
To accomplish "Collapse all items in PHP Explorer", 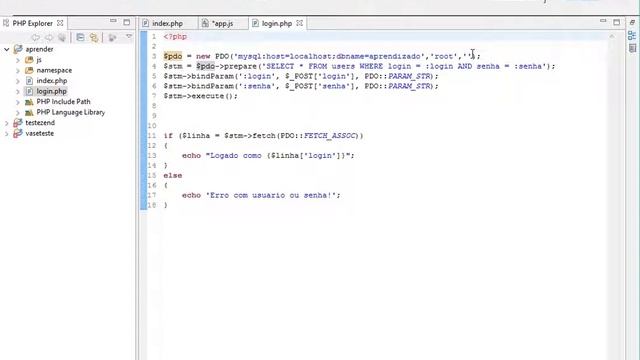I will pyautogui.click(x=80, y=38).
